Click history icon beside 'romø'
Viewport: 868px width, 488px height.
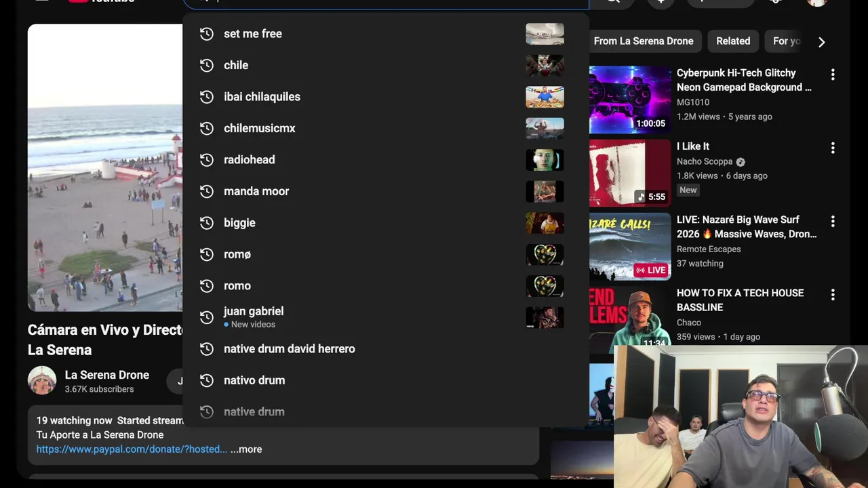pyautogui.click(x=207, y=254)
